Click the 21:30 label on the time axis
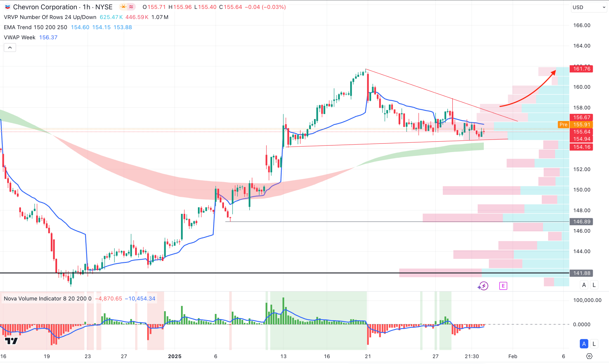Image resolution: width=609 pixels, height=364 pixels. coord(472,356)
